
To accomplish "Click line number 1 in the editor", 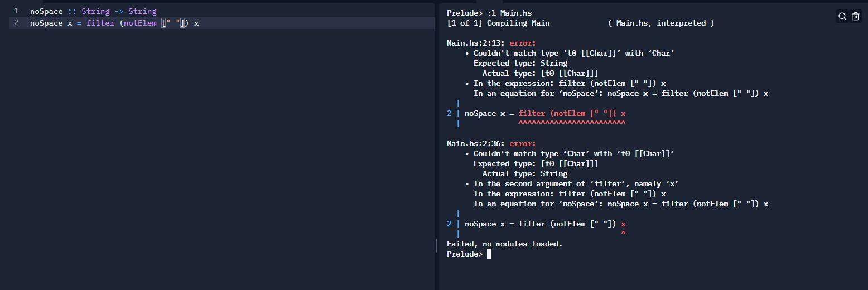I will [x=16, y=11].
